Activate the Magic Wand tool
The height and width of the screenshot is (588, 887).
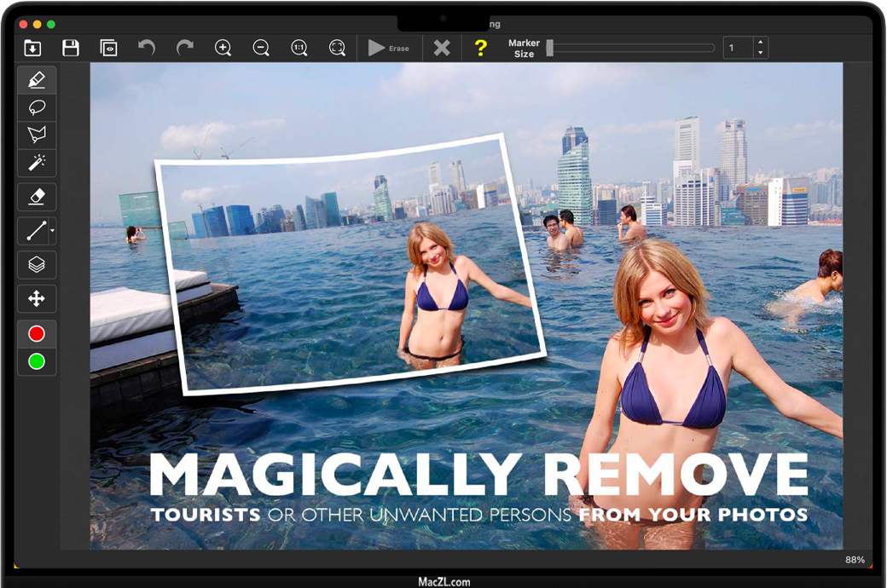[37, 162]
